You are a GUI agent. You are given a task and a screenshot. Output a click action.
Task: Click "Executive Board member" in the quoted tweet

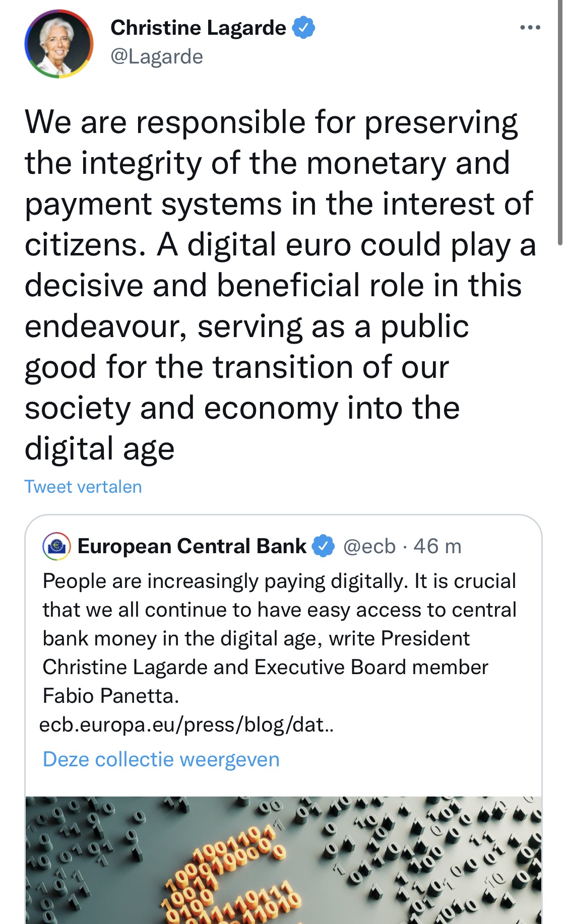(371, 667)
